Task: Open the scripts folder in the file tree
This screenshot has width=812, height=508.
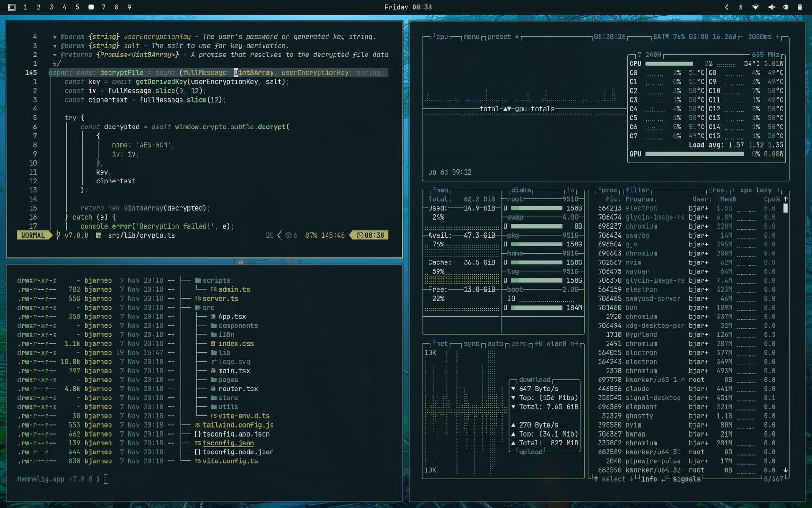Action: pos(216,280)
